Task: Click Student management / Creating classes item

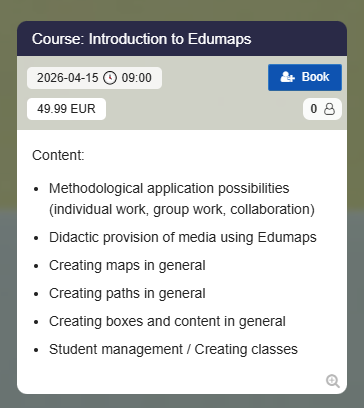Action: point(173,350)
